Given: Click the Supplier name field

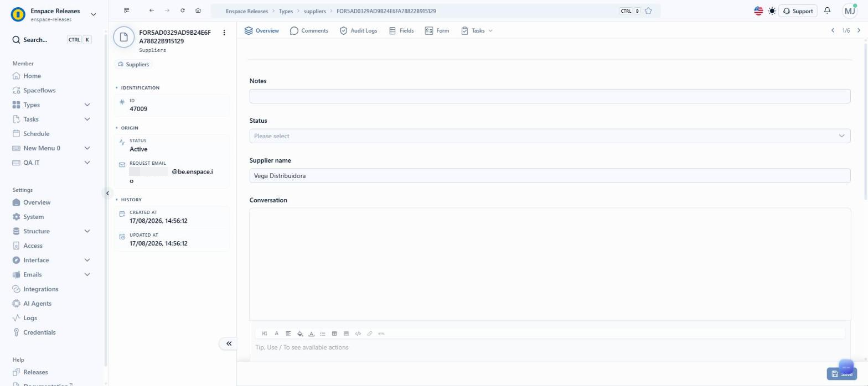Looking at the screenshot, I should click(550, 176).
